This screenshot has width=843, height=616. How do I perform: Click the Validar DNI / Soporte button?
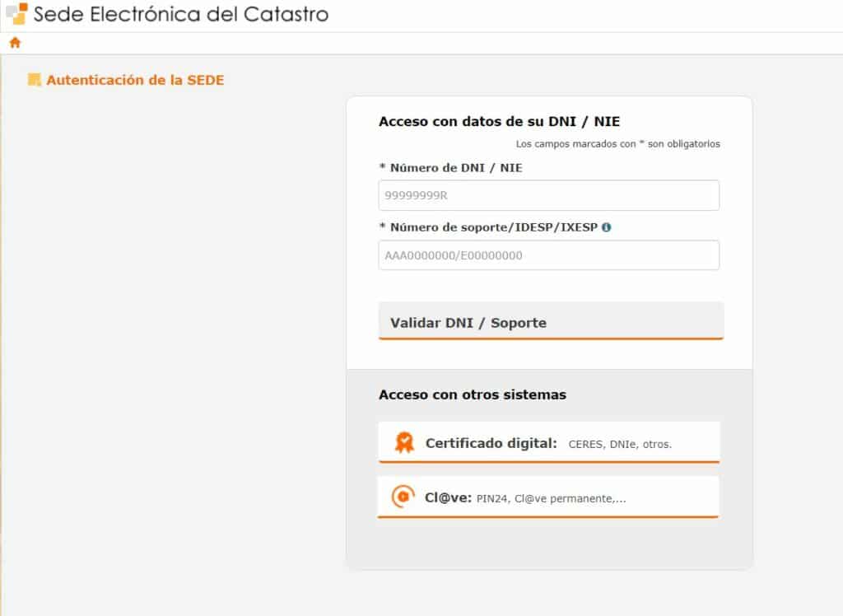pyautogui.click(x=551, y=321)
